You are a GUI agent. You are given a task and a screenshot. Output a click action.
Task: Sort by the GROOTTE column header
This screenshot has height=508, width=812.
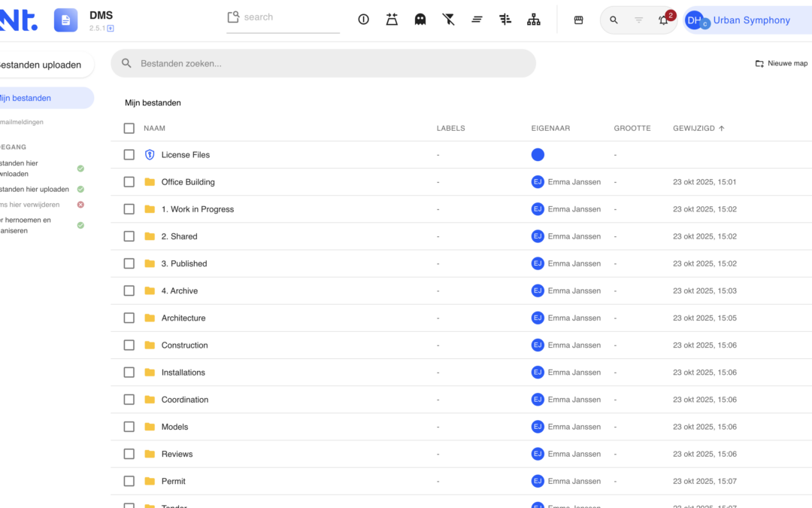(x=632, y=128)
